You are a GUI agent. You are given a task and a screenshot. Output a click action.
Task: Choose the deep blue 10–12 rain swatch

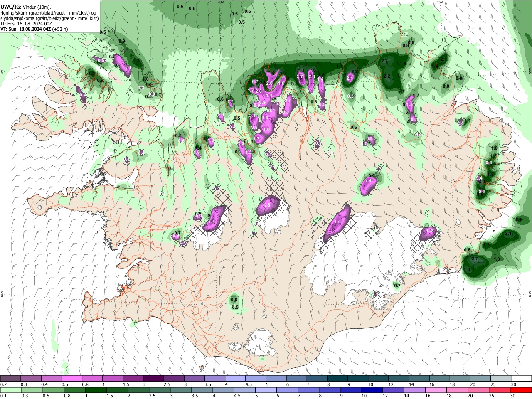pos(372,390)
